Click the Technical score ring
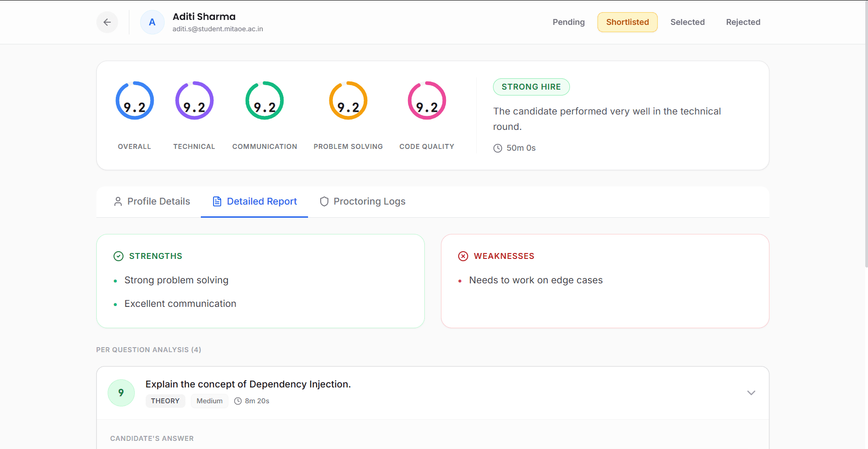 (194, 100)
